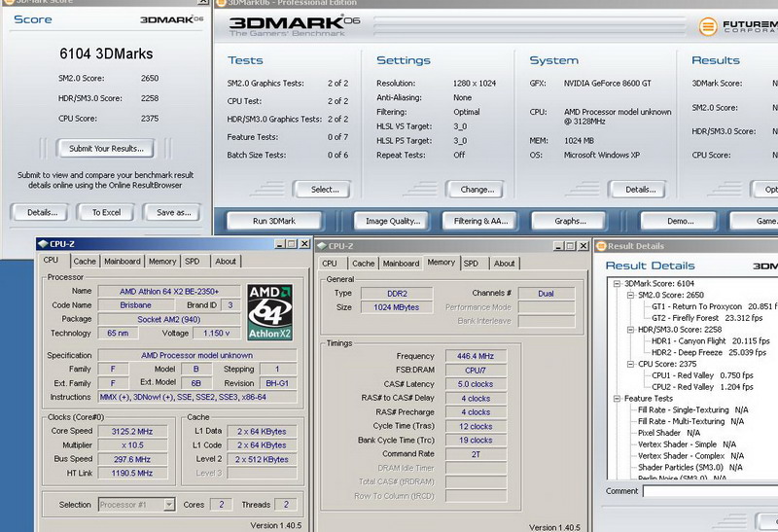Click the AMD Athlon X2 logo
This screenshot has width=778, height=532.
click(270, 312)
